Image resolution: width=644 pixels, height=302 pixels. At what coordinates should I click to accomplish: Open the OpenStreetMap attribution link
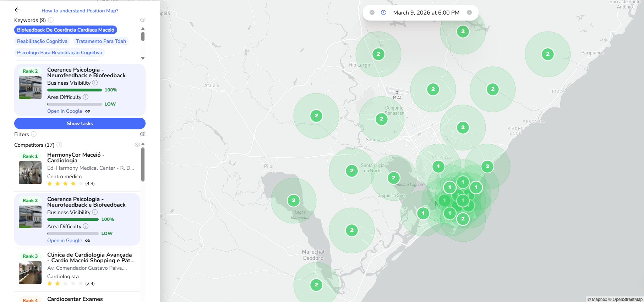625,299
